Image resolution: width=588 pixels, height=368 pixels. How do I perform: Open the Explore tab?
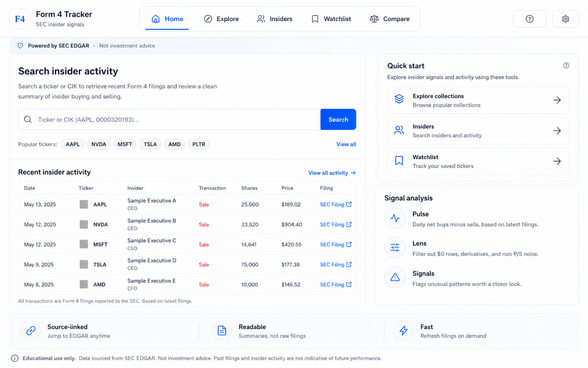(x=221, y=19)
